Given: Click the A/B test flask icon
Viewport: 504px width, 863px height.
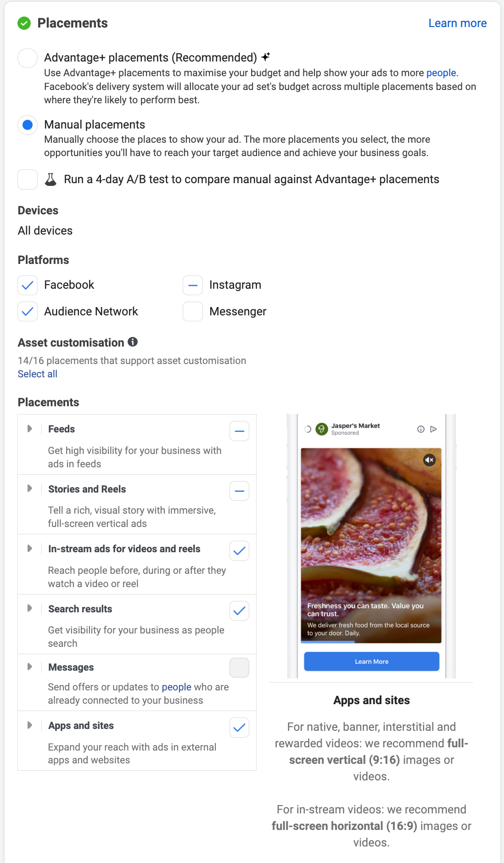Looking at the screenshot, I should coord(50,179).
